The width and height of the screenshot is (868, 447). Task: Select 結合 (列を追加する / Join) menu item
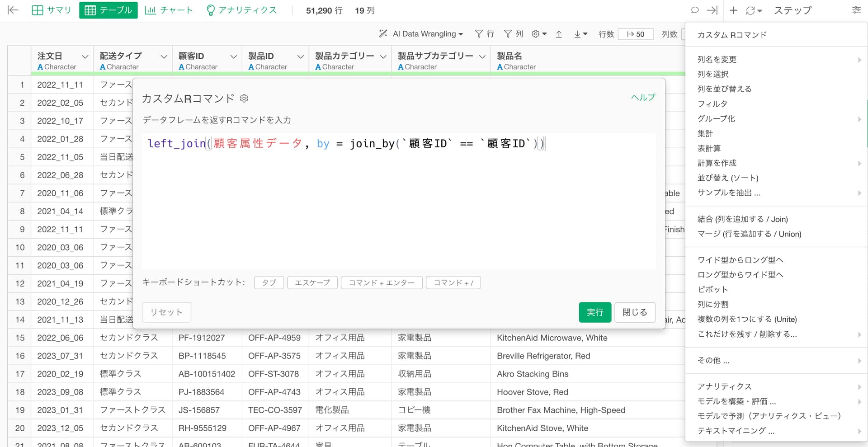776,219
